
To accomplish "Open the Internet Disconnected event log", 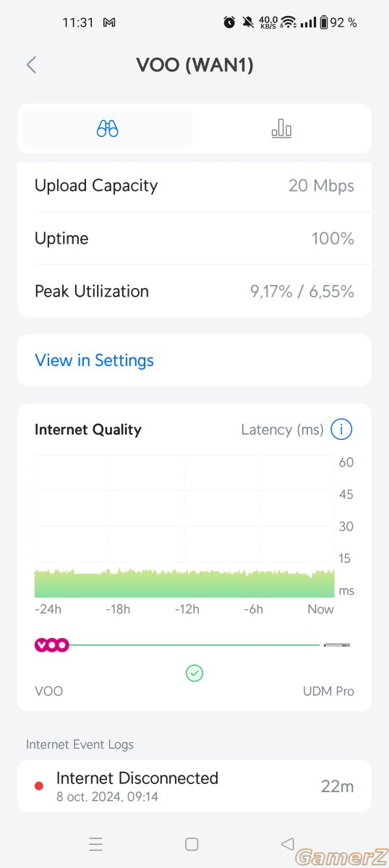I will 194,786.
